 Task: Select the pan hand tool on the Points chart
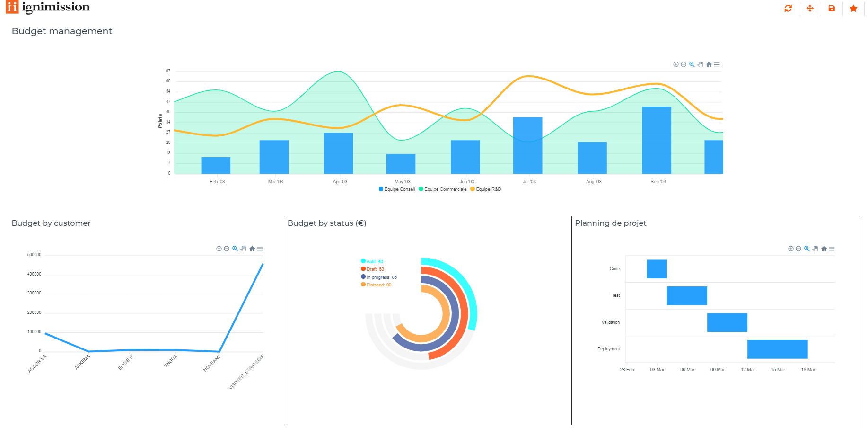[700, 64]
